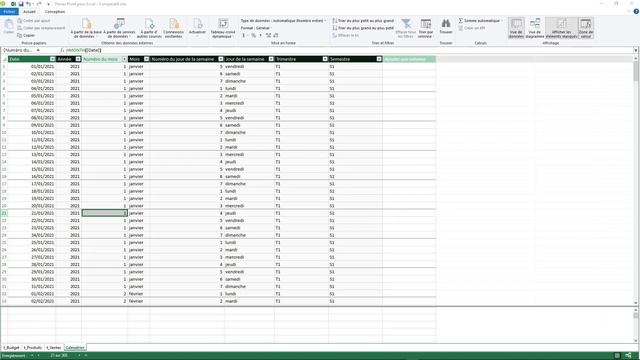Viewport: 640px width, 360px height.
Task: Click the Save icon in the quick access toolbar
Action: pyautogui.click(x=21, y=4)
